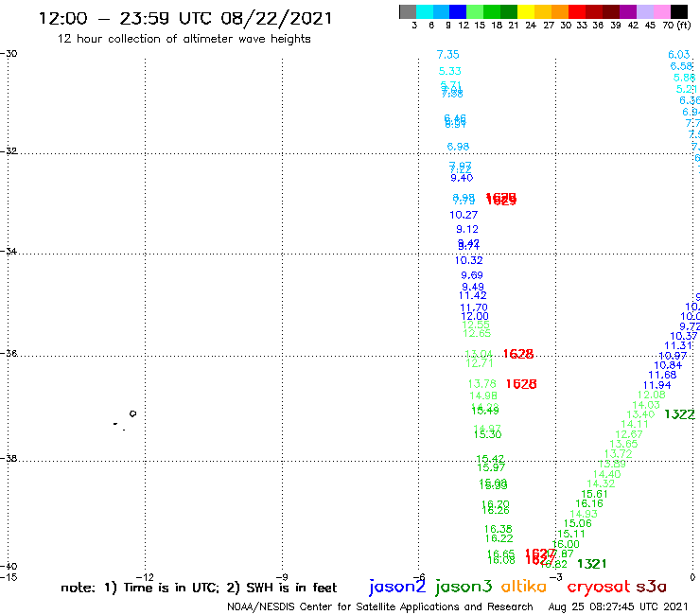Viewport: 700px width, 615px height.
Task: Click the wave height value 15.61
Action: [x=594, y=494]
